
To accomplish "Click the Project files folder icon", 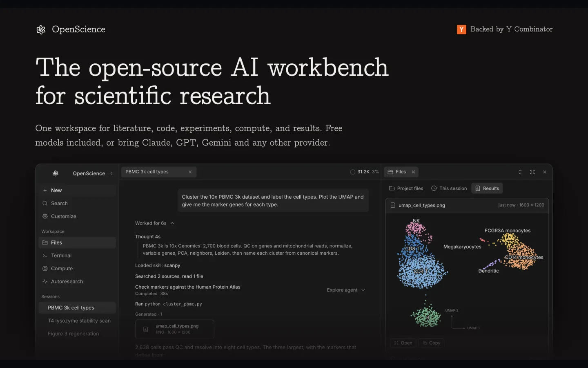I will coord(392,188).
